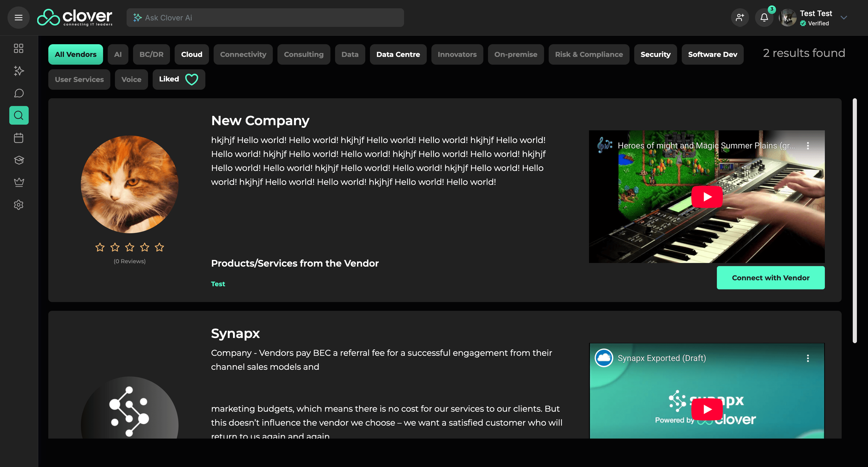This screenshot has width=868, height=467.
Task: Enable the Consulting vendor filter
Action: [304, 54]
